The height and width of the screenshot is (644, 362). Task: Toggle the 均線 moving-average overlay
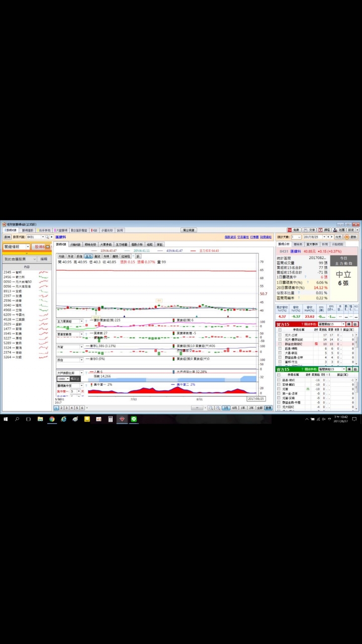(61, 256)
